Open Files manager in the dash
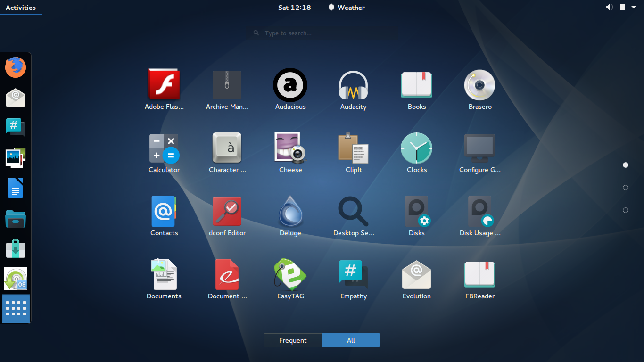Screen dimensions: 644x362 (x=16, y=218)
